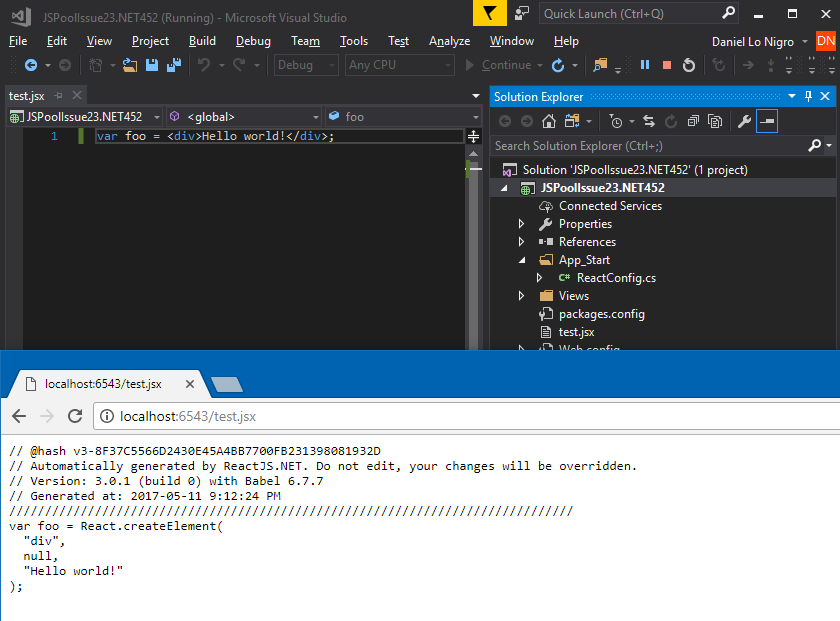Stop debugging with the red square
This screenshot has width=840, height=621.
[x=667, y=65]
